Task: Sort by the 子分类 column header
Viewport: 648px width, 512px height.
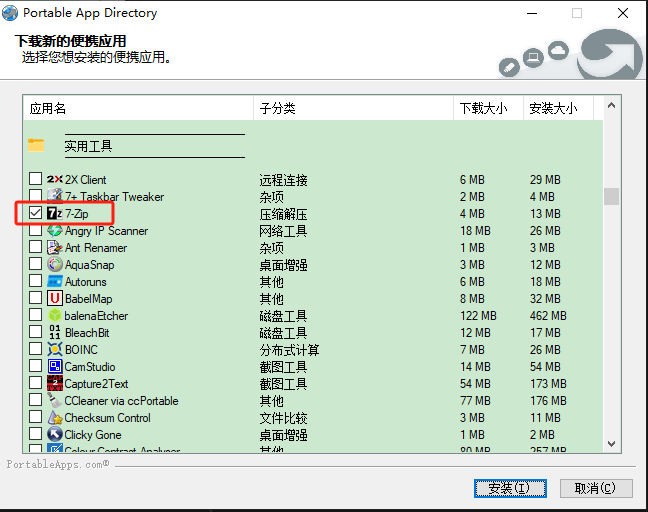Action: pos(353,108)
